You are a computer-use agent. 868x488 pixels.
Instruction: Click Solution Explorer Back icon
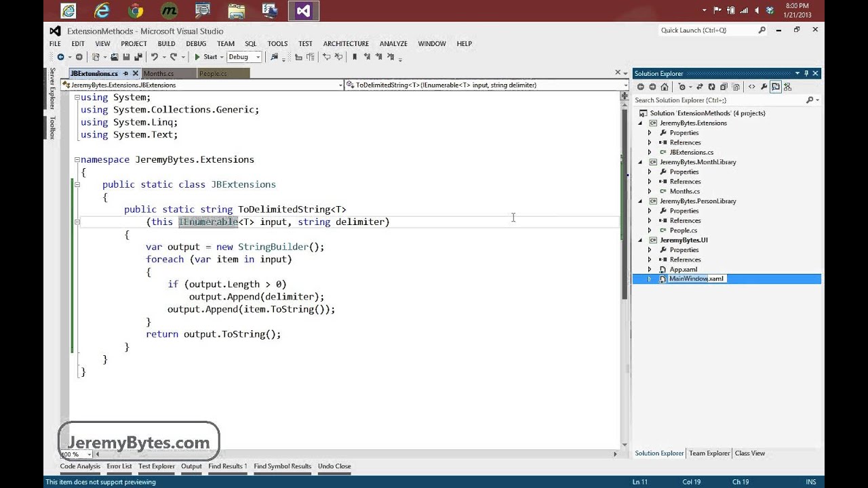point(641,87)
